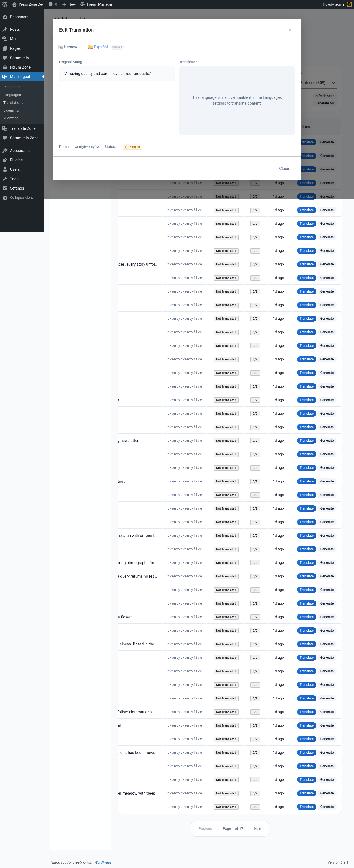Open Tools wrench icon in sidebar
The width and height of the screenshot is (354, 868).
click(x=5, y=179)
